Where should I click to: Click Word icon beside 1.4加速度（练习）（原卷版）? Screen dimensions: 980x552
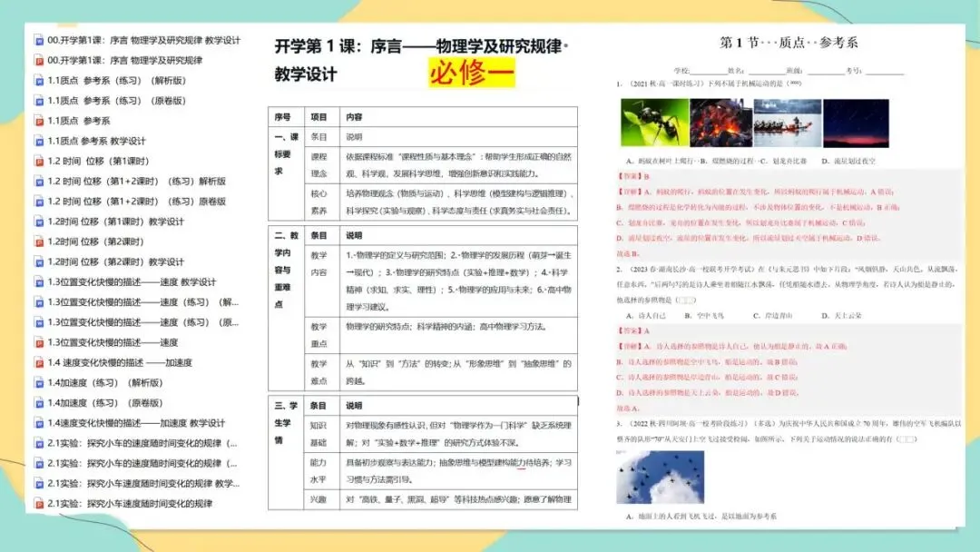click(x=39, y=403)
